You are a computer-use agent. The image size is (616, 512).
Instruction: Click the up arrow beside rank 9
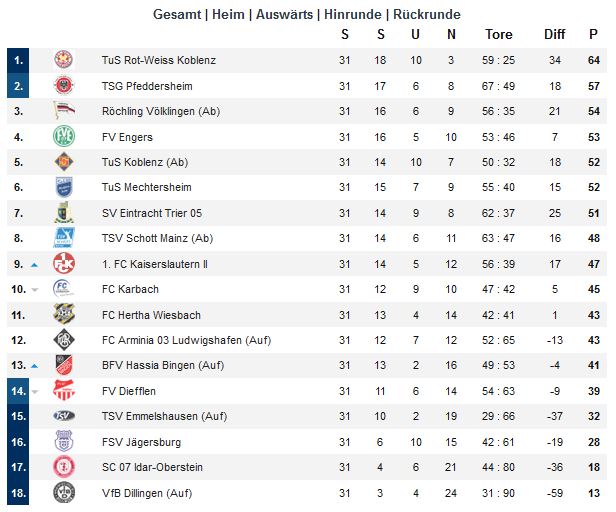tap(34, 265)
